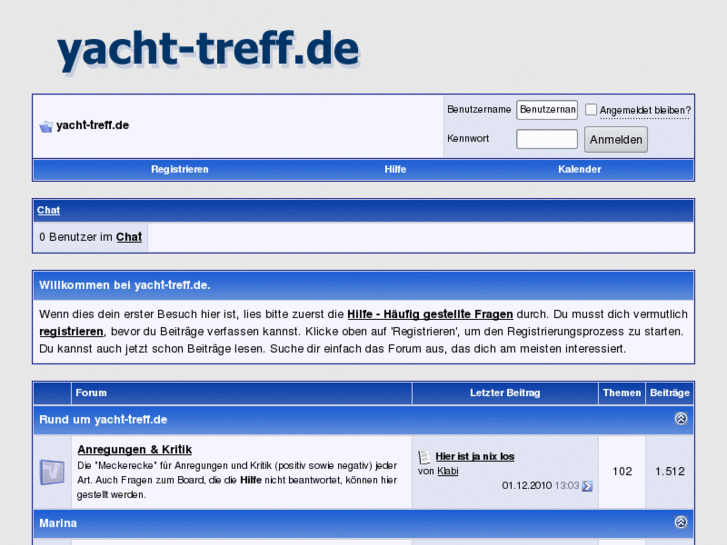Open the 'Anregungen & Kritik' forum
Image resolution: width=727 pixels, height=545 pixels.
point(134,449)
